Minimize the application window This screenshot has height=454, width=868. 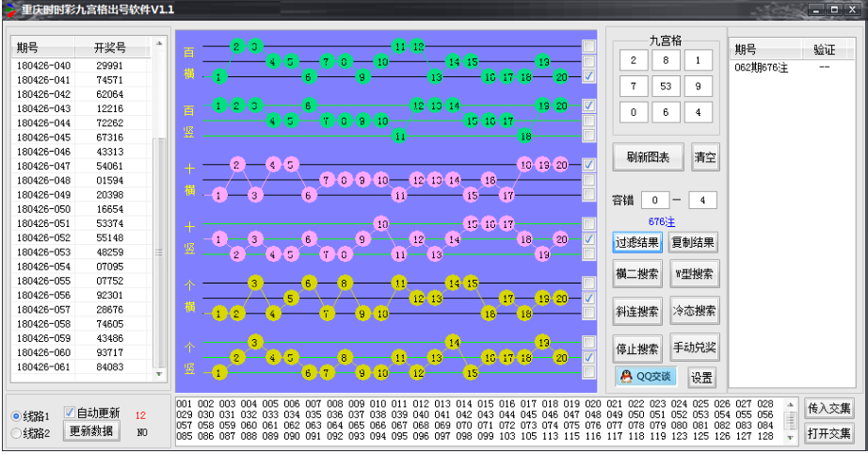coord(816,9)
